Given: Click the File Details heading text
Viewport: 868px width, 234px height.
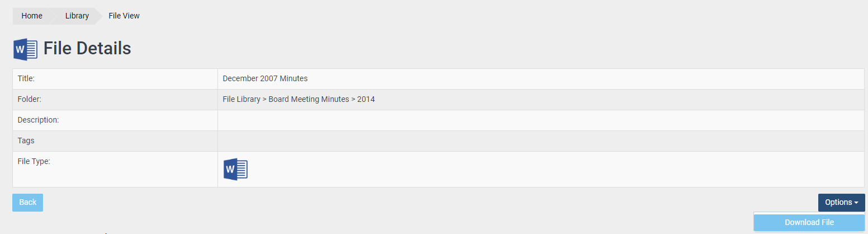Looking at the screenshot, I should 87,49.
